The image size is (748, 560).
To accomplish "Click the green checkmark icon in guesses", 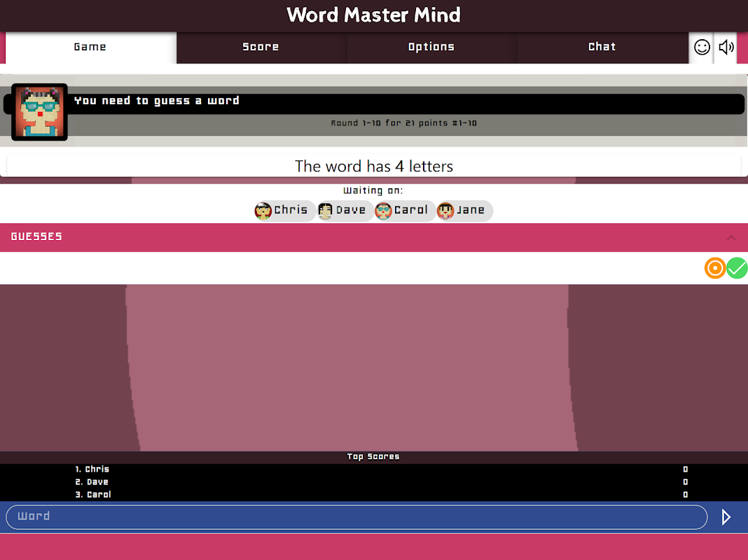I will (x=737, y=268).
